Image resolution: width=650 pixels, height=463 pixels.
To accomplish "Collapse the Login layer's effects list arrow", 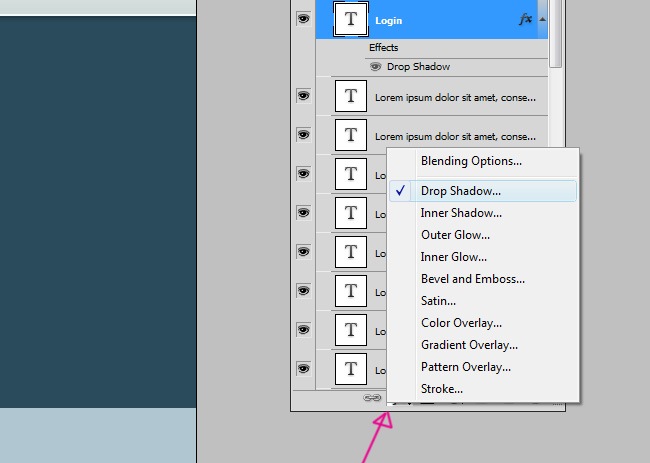I will click(542, 19).
